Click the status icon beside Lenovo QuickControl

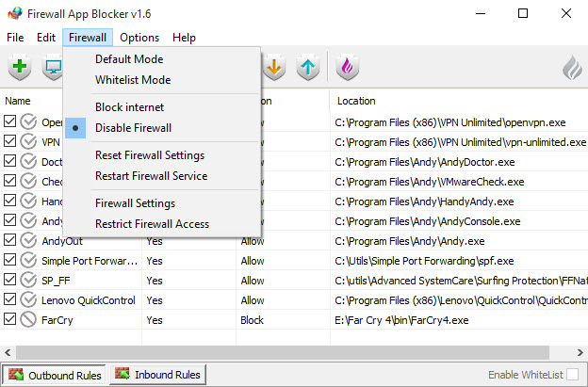tap(29, 300)
